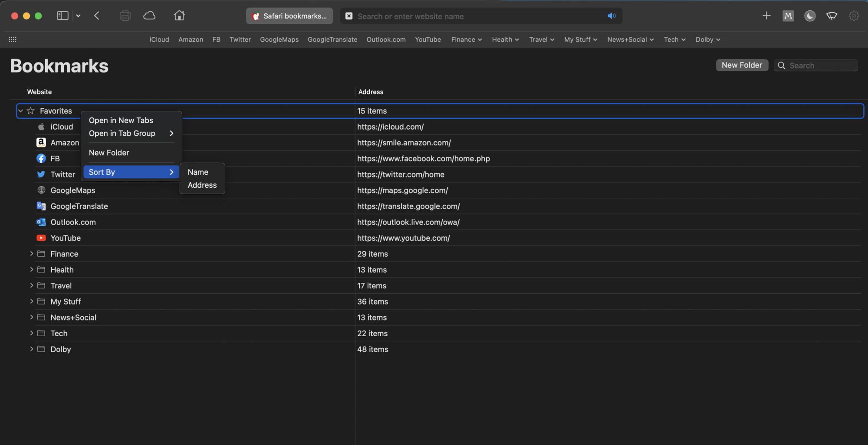Expand the Travel folder row
868x445 pixels.
pos(32,285)
